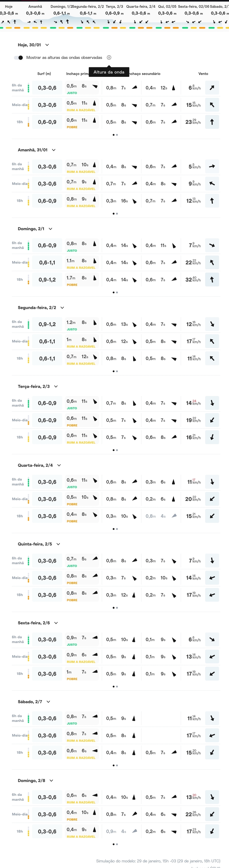The height and width of the screenshot is (868, 229).
Task: Open the chevron next to Hoje, 30/01
Action: click(x=47, y=45)
